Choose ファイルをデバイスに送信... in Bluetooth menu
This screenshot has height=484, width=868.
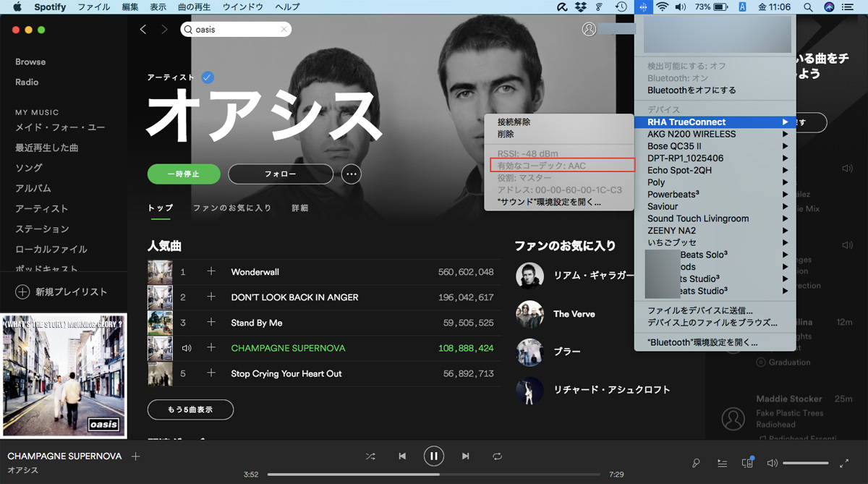click(x=715, y=310)
